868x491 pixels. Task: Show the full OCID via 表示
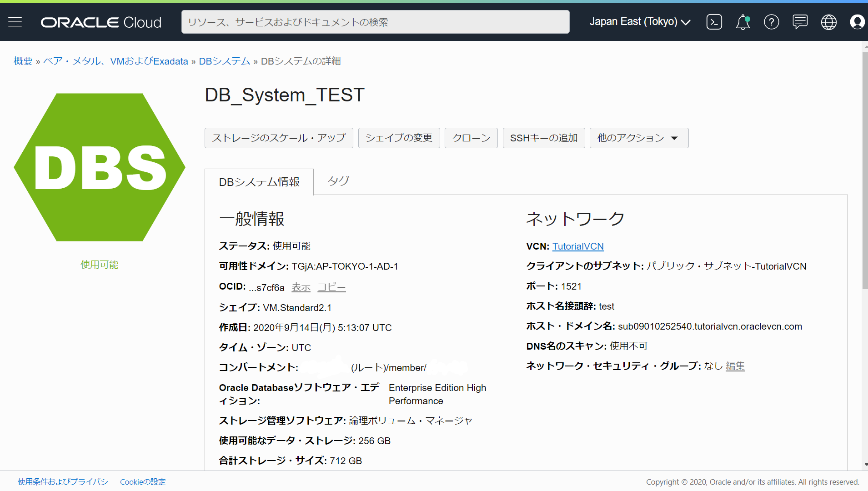301,286
